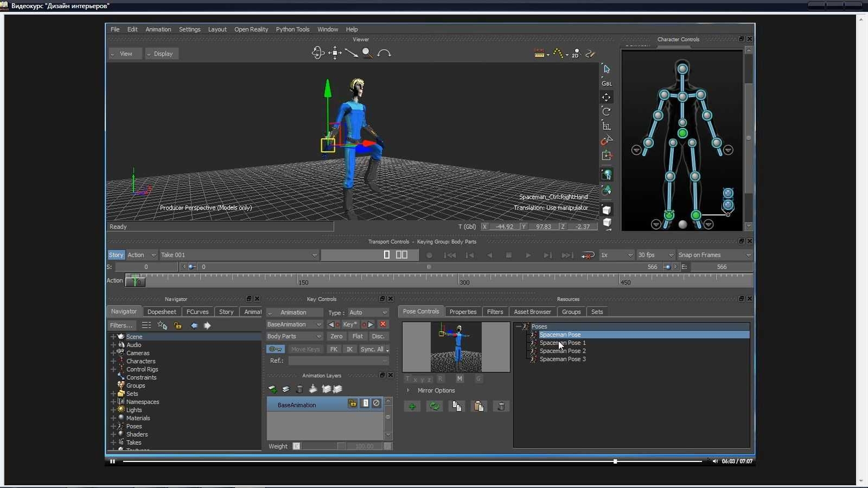868x488 pixels.
Task: Click the delete pose trash icon
Action: tap(501, 406)
